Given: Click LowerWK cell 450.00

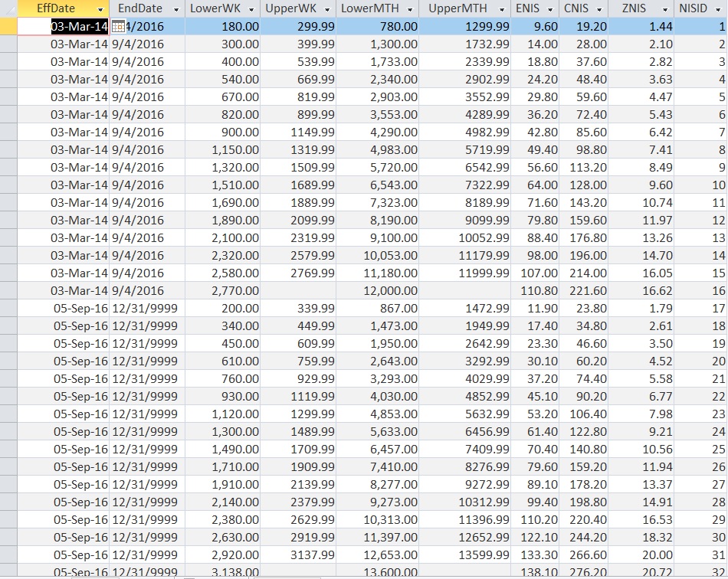Looking at the screenshot, I should coord(222,344).
